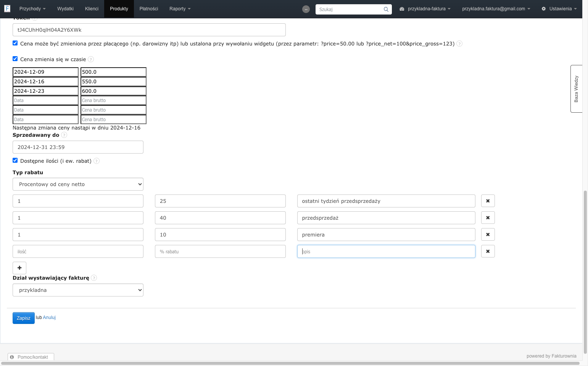
Task: Click dashboard icon beside przykladna-faktura
Action: point(402,9)
